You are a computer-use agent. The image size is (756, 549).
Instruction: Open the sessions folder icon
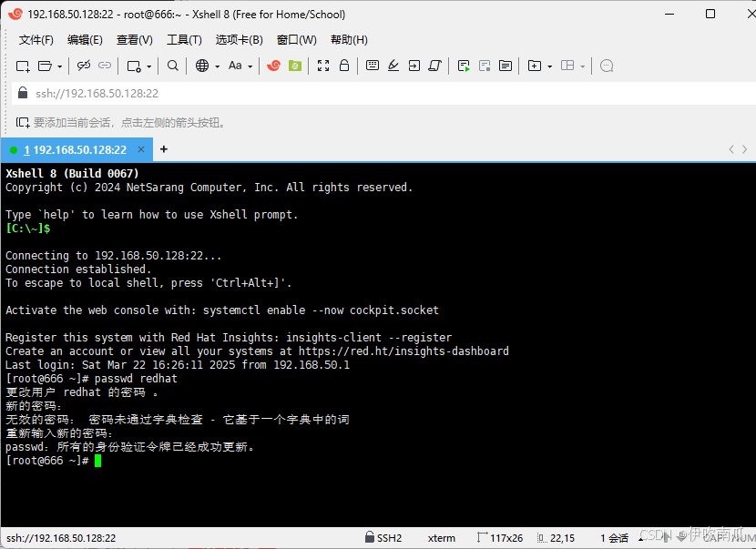[45, 66]
